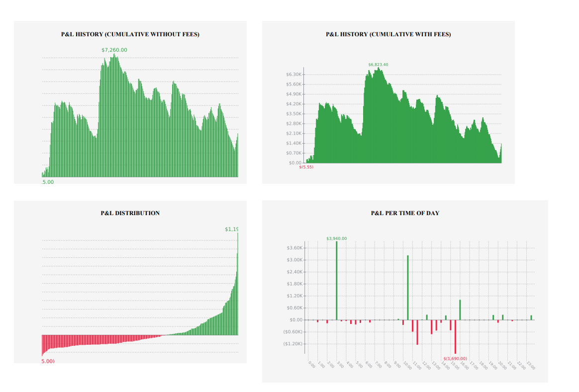Click the 0:00 time axis label
This screenshot has width=579, height=392.
[312, 365]
